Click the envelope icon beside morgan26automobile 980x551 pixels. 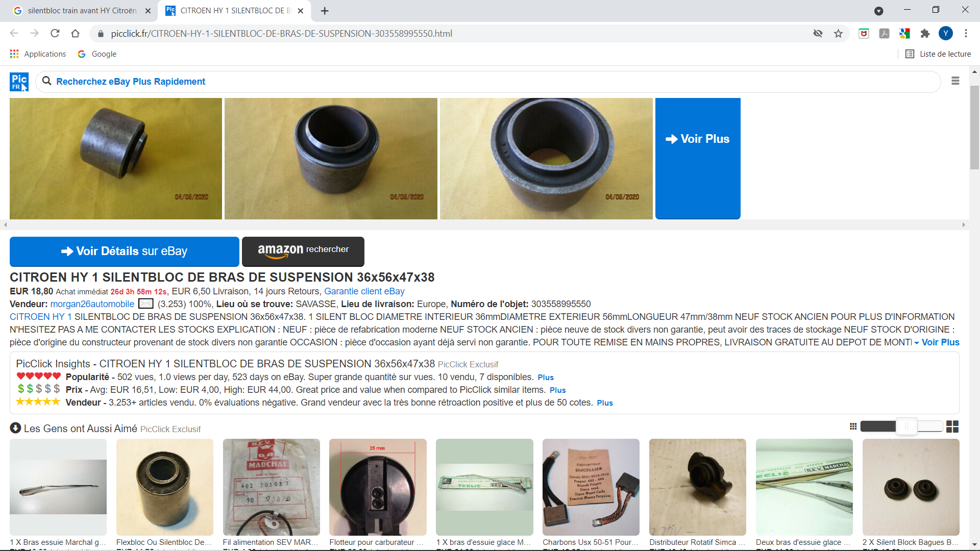[146, 304]
